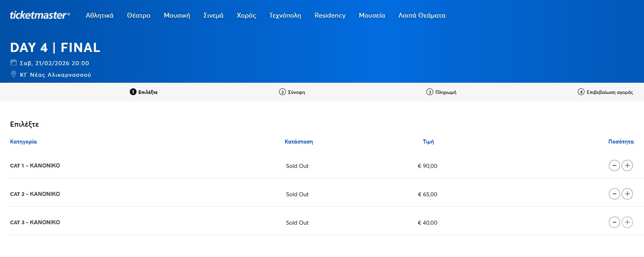Open the Θέατρο category
The height and width of the screenshot is (257, 644).
click(x=139, y=16)
